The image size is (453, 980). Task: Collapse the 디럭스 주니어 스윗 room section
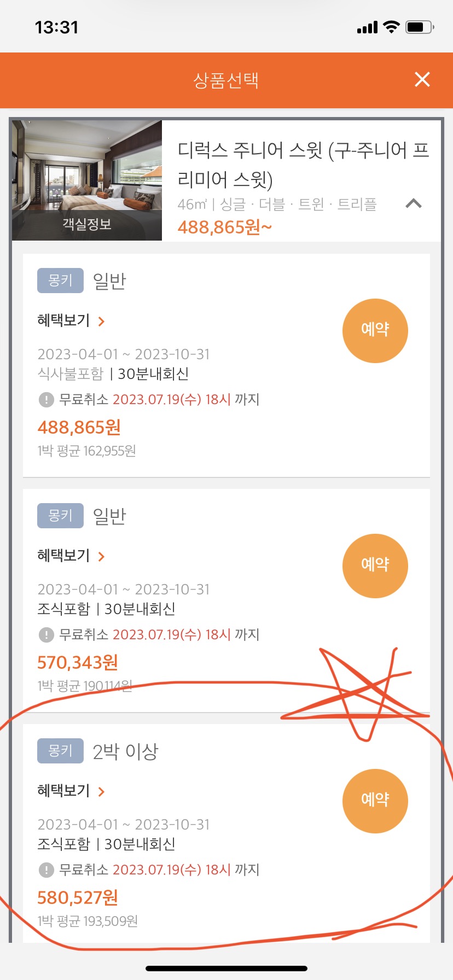coord(414,203)
